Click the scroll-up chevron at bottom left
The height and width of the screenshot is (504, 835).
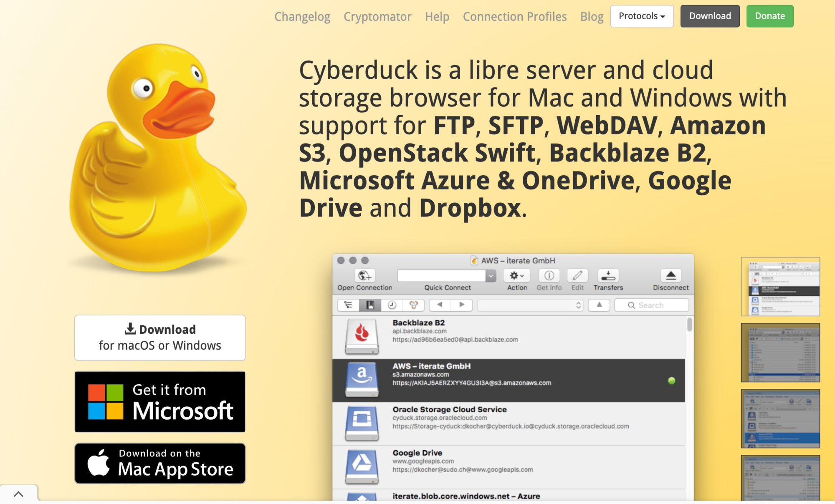18,494
